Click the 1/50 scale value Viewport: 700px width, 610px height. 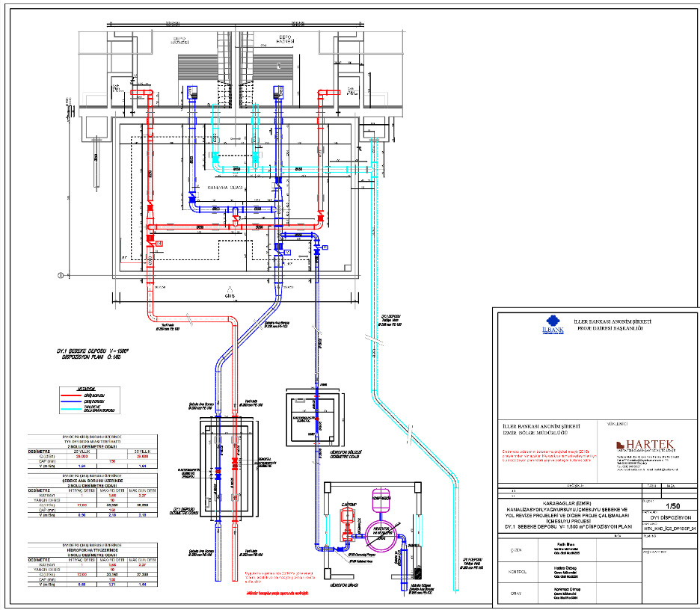tap(672, 505)
